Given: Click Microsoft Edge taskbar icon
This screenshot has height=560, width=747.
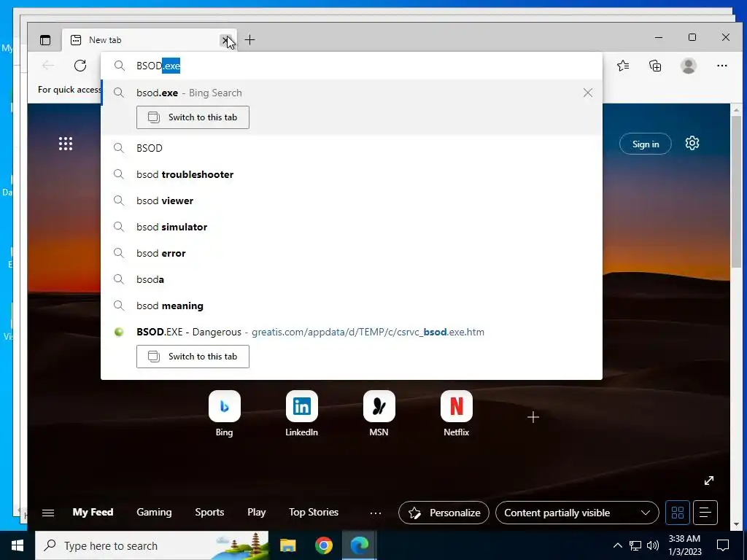Looking at the screenshot, I should (x=360, y=545).
